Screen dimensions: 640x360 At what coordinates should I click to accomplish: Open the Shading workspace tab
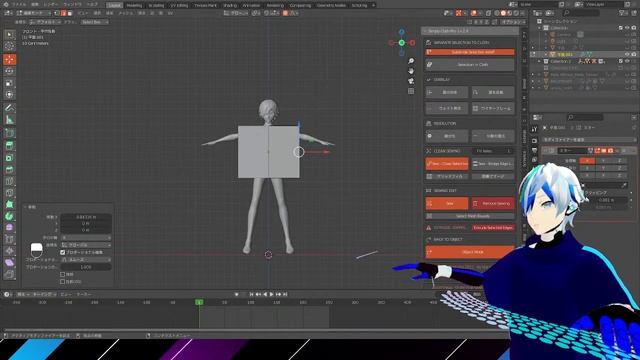[230, 5]
